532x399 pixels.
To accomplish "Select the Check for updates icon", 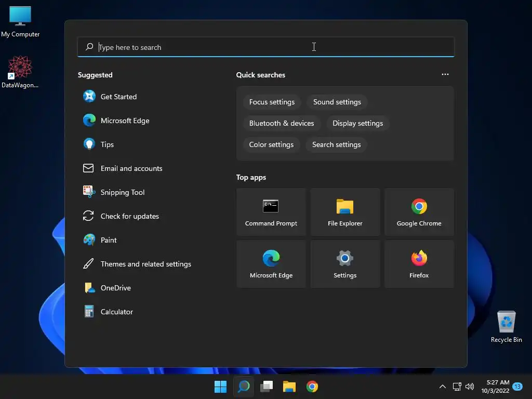I will click(x=88, y=216).
